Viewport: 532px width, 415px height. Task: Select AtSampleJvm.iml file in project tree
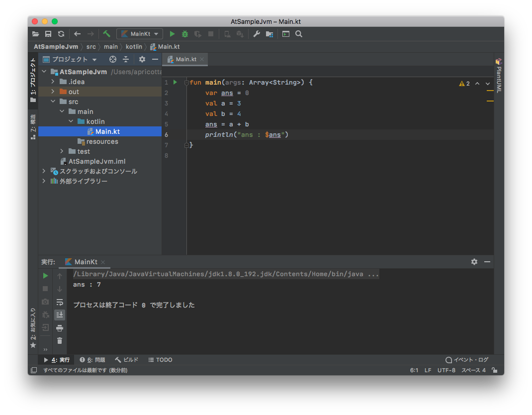tap(96, 161)
